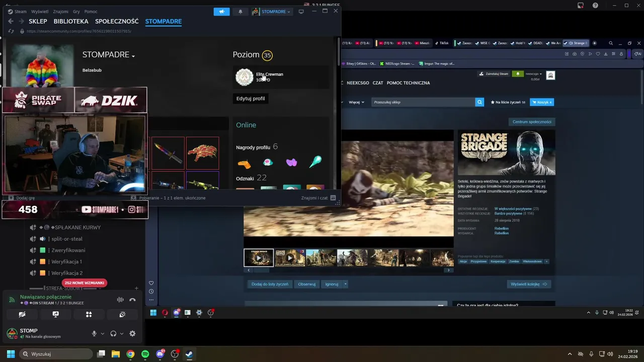Jump to 252 NOWE WZMIANKI mentions

(85, 283)
